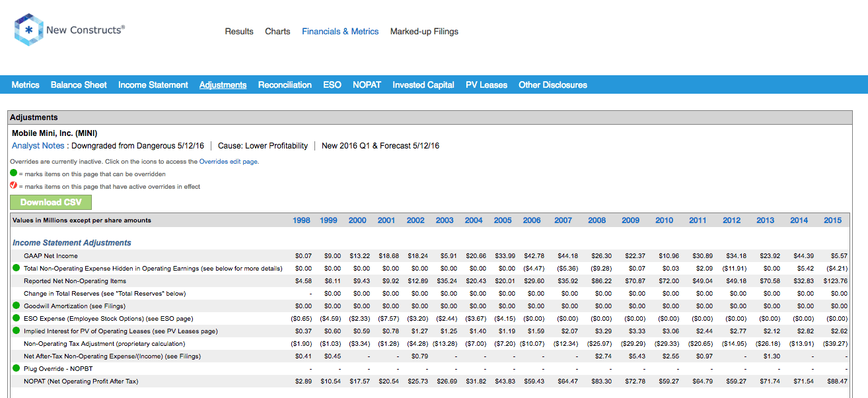This screenshot has width=868, height=398.
Task: Click green override dot for Implied Interest row
Action: (16, 331)
